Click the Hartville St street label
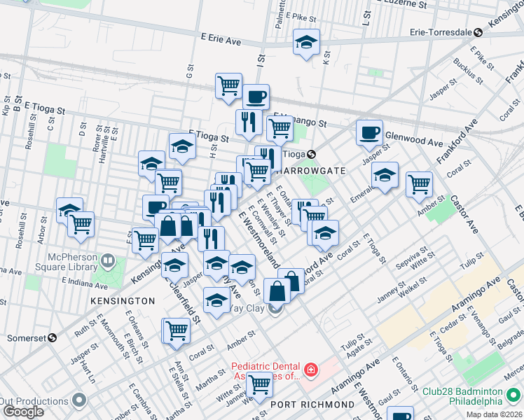This screenshot has width=524, height=420. click(x=104, y=145)
